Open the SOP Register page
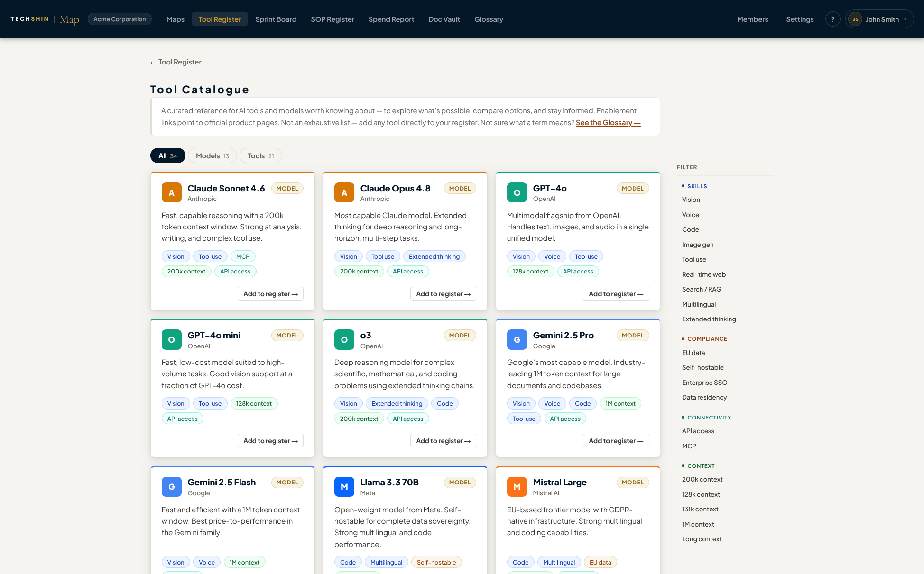The height and width of the screenshot is (574, 924). [333, 19]
